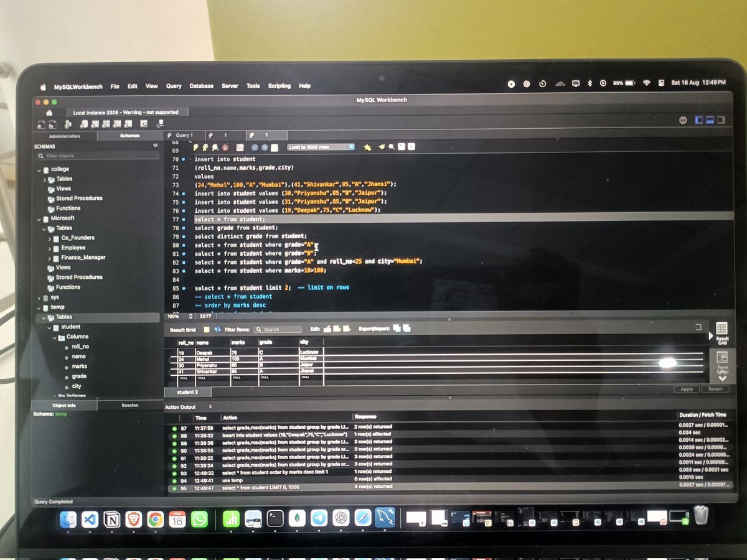Image resolution: width=747 pixels, height=560 pixels.
Task: Click the Search table data icon
Action: click(144, 124)
